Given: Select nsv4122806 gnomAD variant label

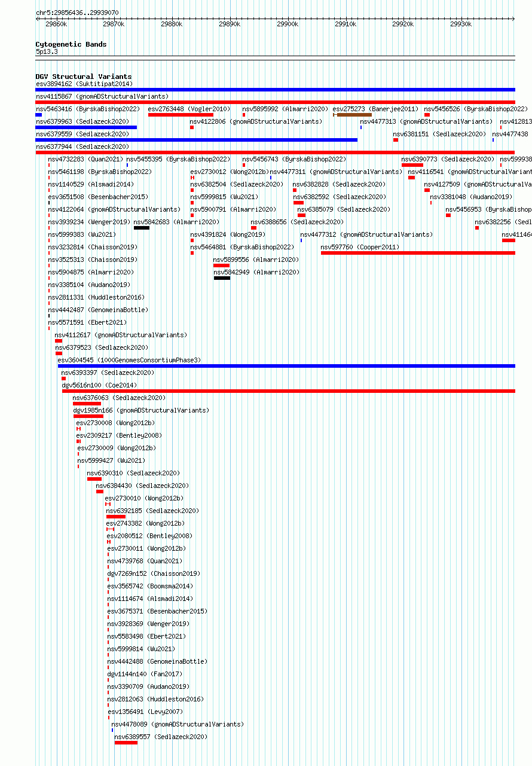Looking at the screenshot, I should pos(256,122).
